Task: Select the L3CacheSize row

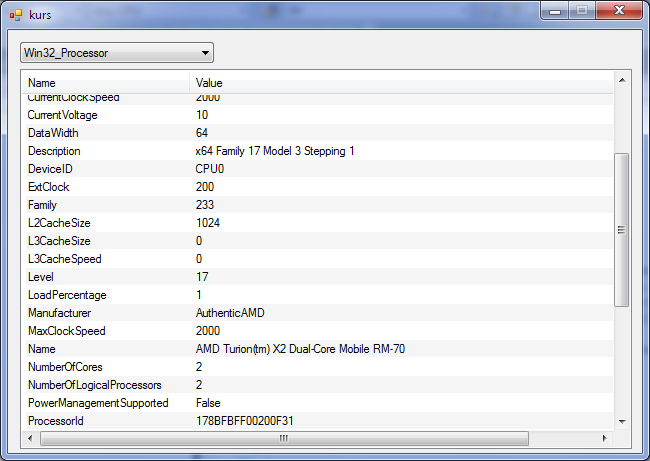Action: tap(318, 241)
